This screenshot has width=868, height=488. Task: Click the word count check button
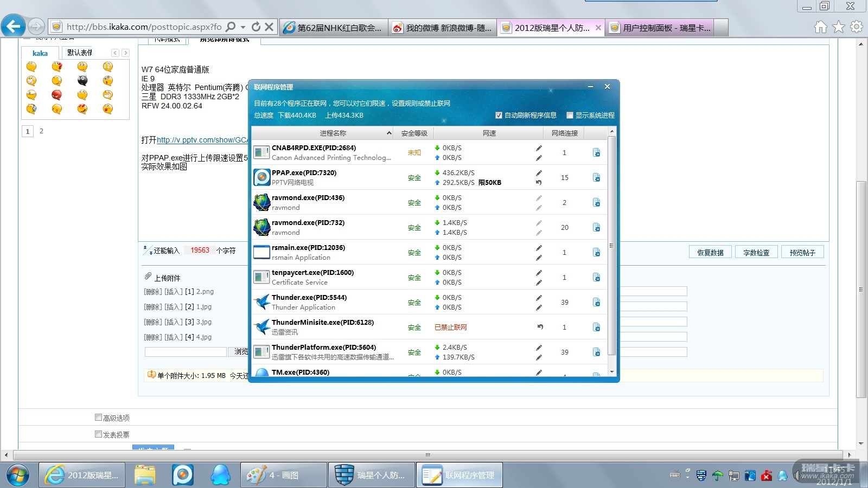[756, 252]
